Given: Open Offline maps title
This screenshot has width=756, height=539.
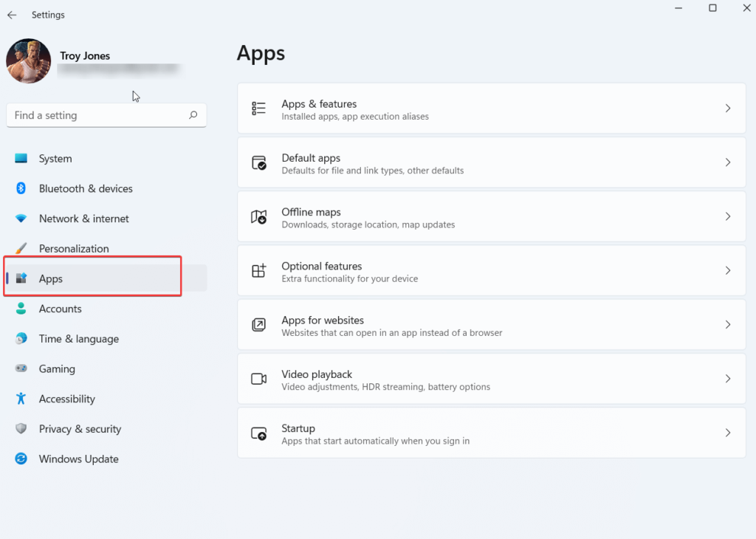Looking at the screenshot, I should click(311, 212).
